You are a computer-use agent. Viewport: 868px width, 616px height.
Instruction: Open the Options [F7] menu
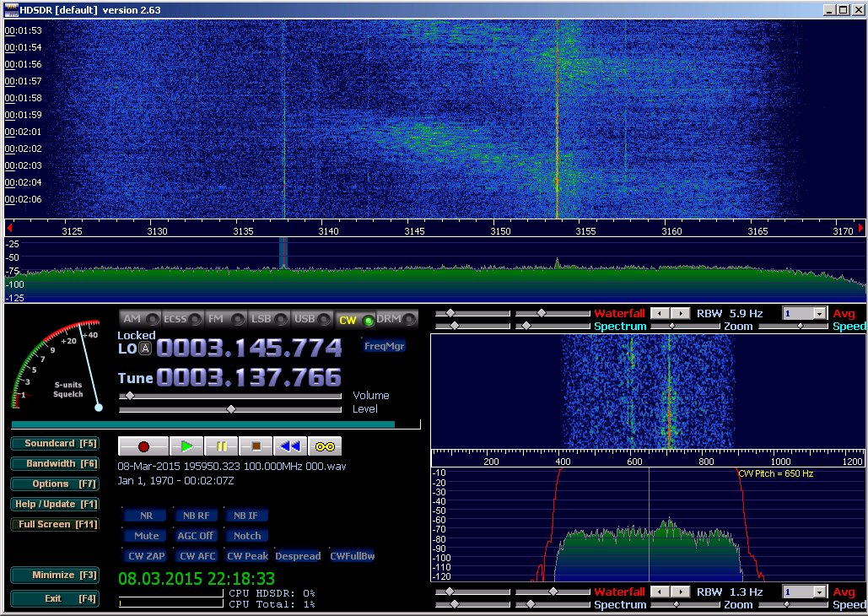click(x=56, y=484)
